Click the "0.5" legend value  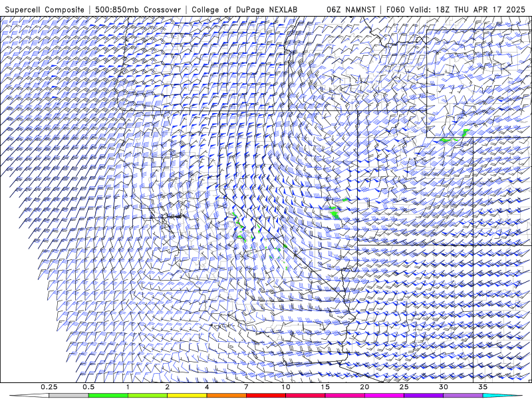click(x=88, y=387)
